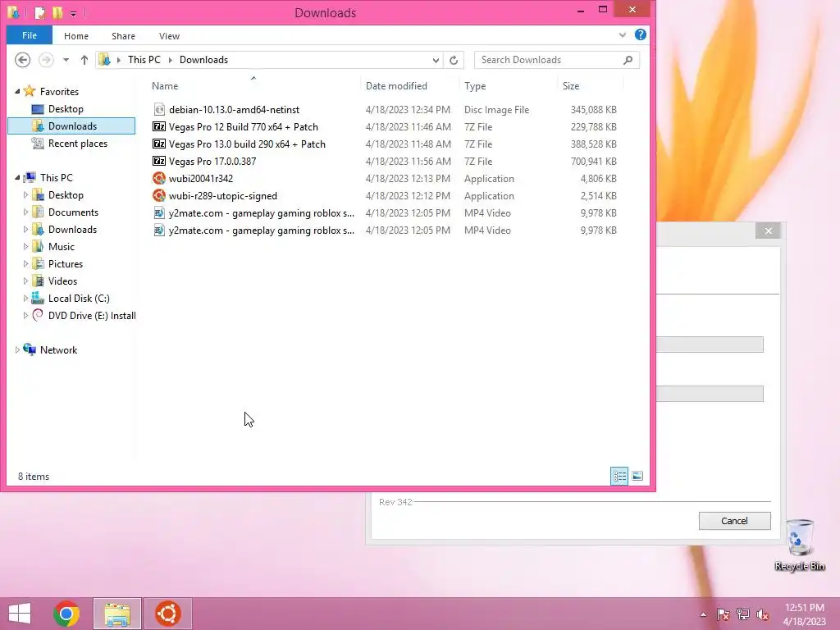Select Vegas Pro 12 Build 770 7z icon

tap(159, 127)
